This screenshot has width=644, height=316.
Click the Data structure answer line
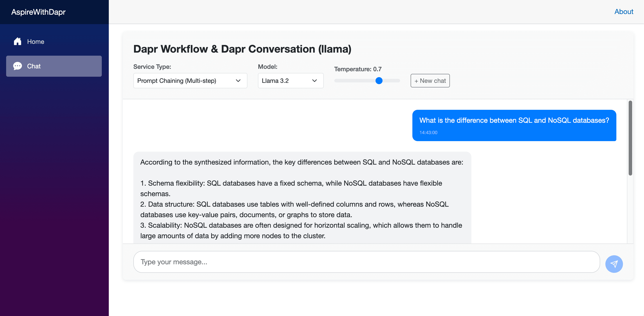(294, 209)
